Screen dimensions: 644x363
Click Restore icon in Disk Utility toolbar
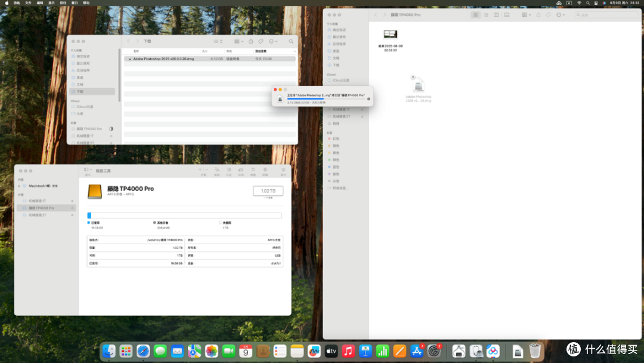pos(253,170)
